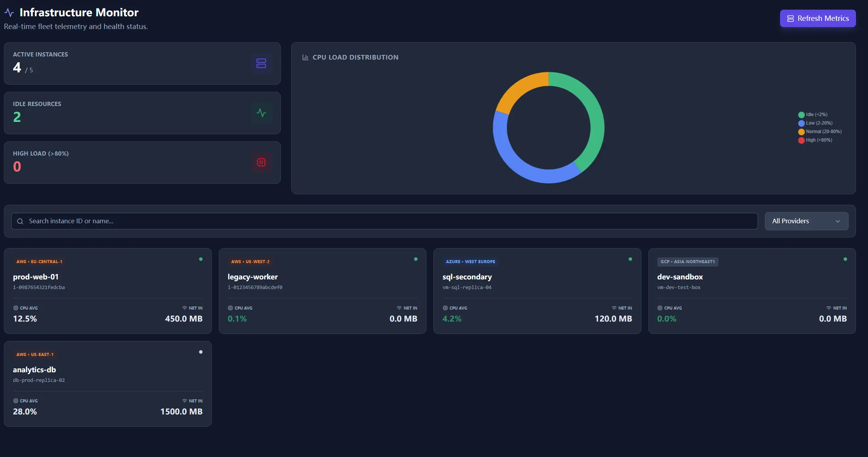
Task: Click the CPU chip icon in High Load card
Action: point(261,162)
